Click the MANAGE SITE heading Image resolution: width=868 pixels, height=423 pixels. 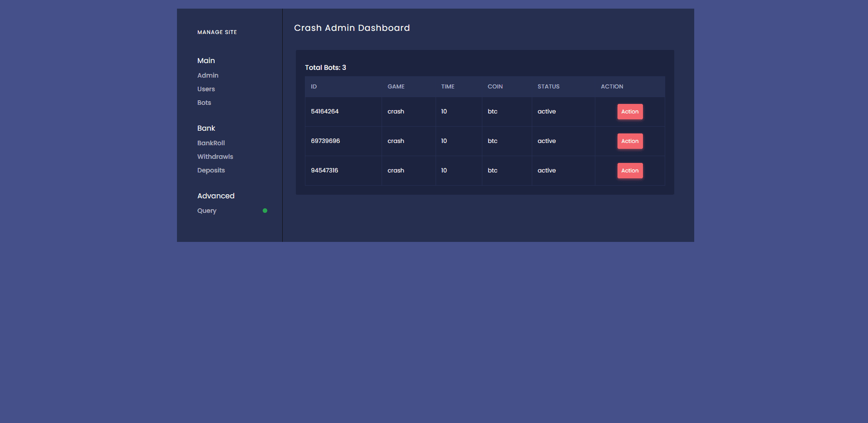217,32
